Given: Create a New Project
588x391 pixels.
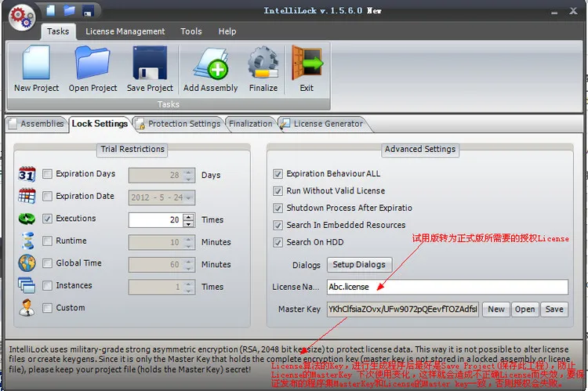Looking at the screenshot, I should tap(36, 69).
